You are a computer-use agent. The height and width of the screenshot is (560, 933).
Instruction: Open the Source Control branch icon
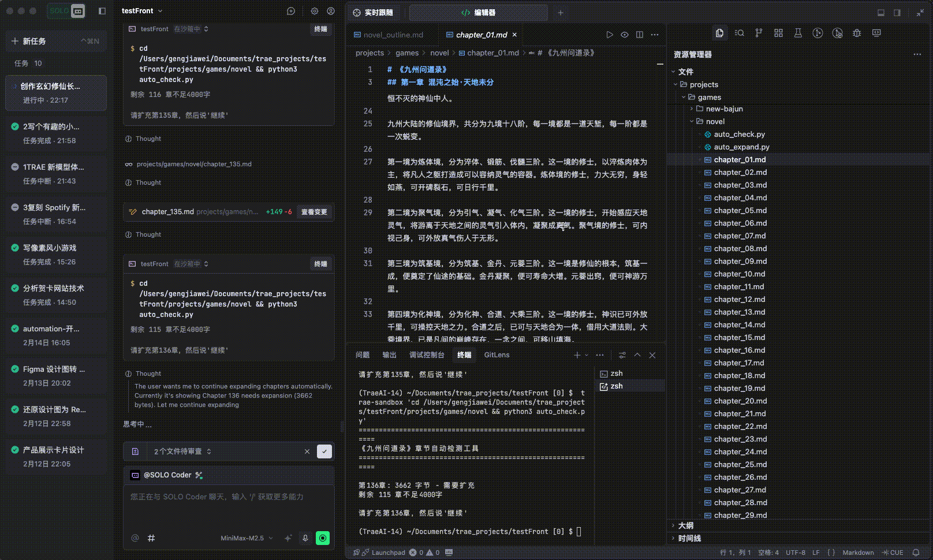(x=759, y=33)
